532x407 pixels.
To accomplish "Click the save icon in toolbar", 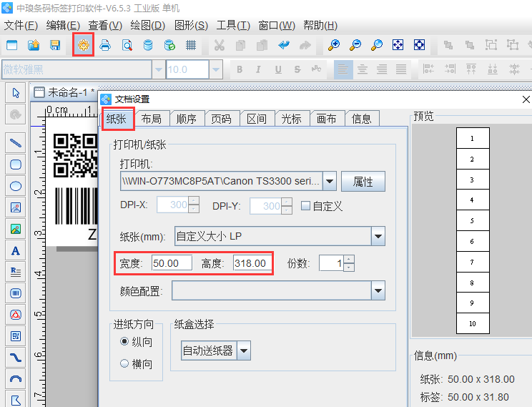I will 55,45.
